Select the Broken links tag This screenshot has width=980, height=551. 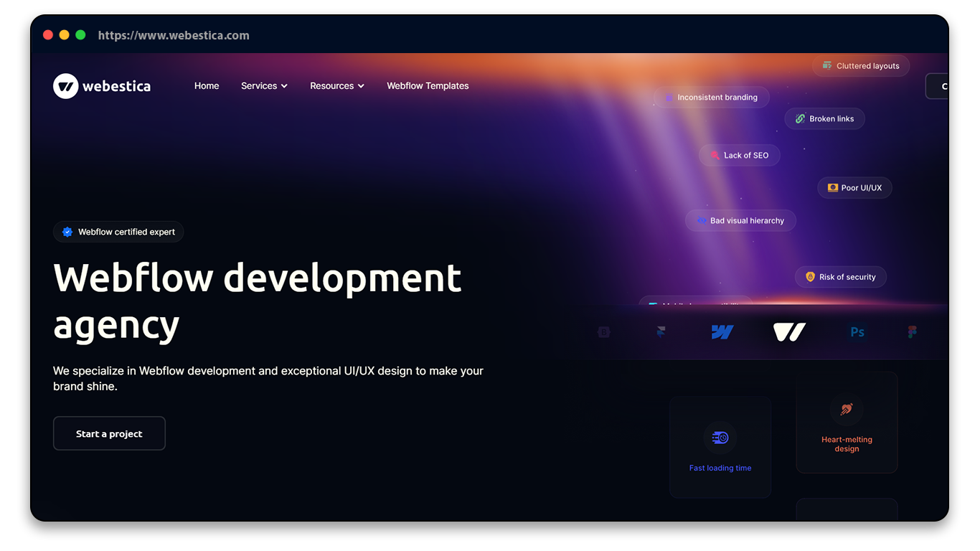[x=824, y=119]
